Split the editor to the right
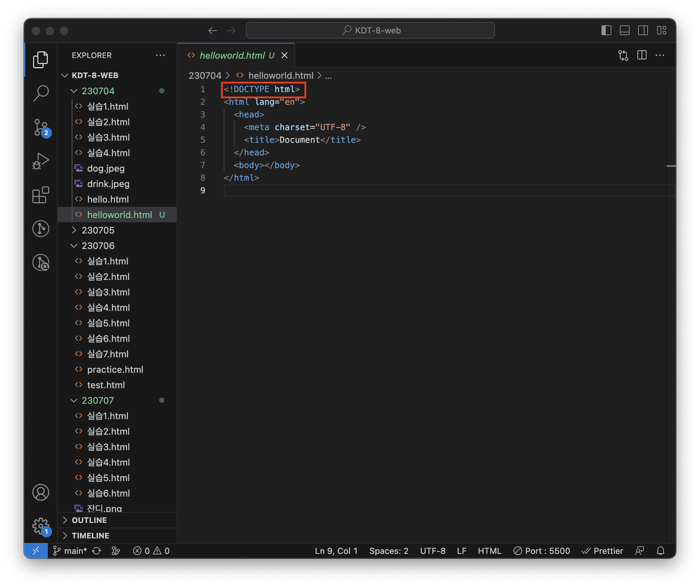Image resolution: width=700 pixels, height=588 pixels. pyautogui.click(x=642, y=55)
